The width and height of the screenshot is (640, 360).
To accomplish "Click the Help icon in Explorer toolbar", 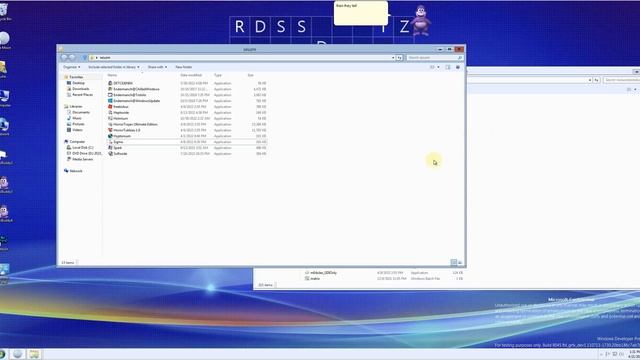I will (x=458, y=67).
